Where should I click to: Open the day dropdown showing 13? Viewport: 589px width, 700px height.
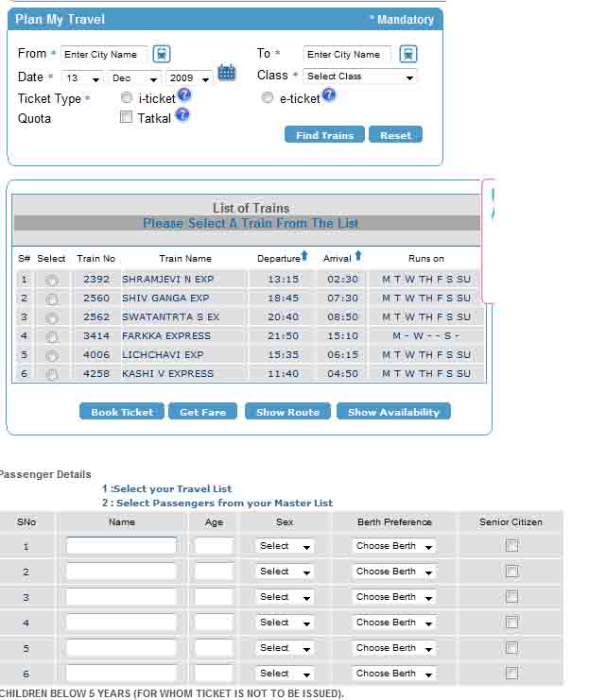[x=82, y=78]
